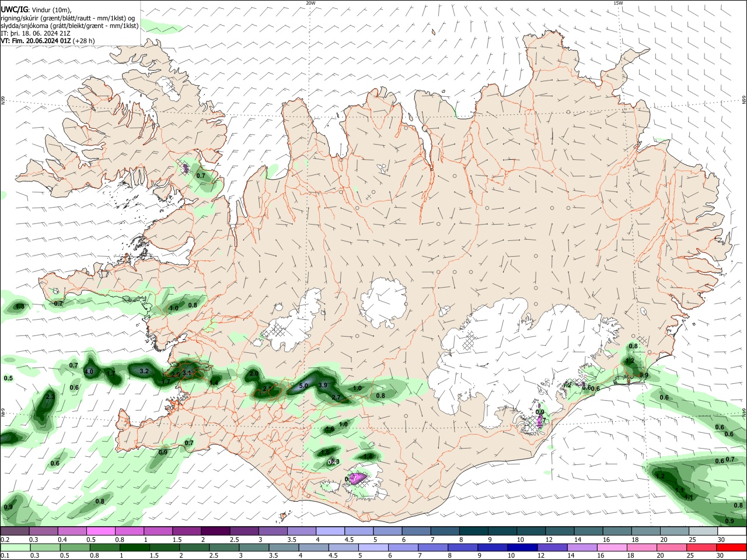Viewport: 747px width, 560px height.
Task: Click the initial time line 'IT: þri. 18. 06. 2024 21Z'
Action: pyautogui.click(x=36, y=33)
